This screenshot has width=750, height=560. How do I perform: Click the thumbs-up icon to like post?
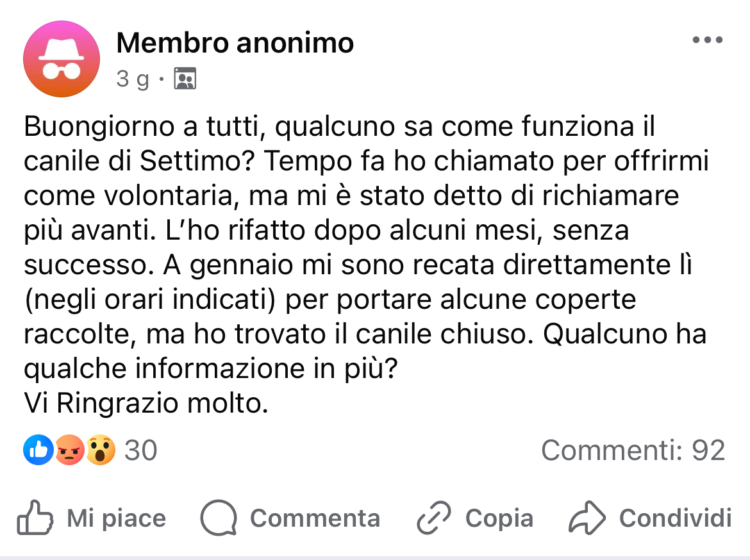35,518
